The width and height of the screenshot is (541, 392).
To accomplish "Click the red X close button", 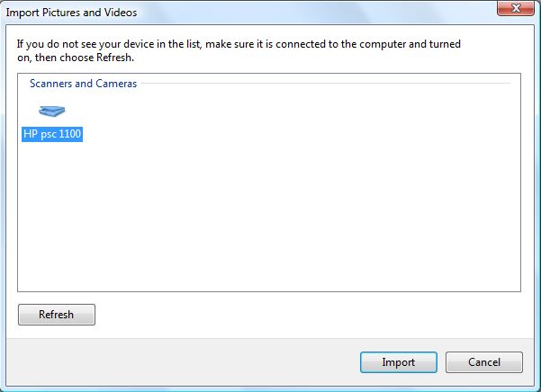I will tap(516, 7).
